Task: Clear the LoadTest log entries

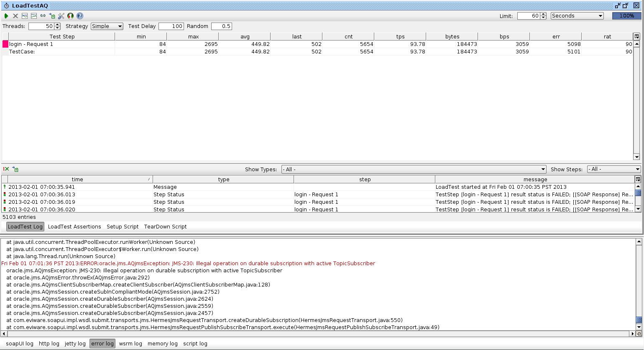Action: (6, 169)
